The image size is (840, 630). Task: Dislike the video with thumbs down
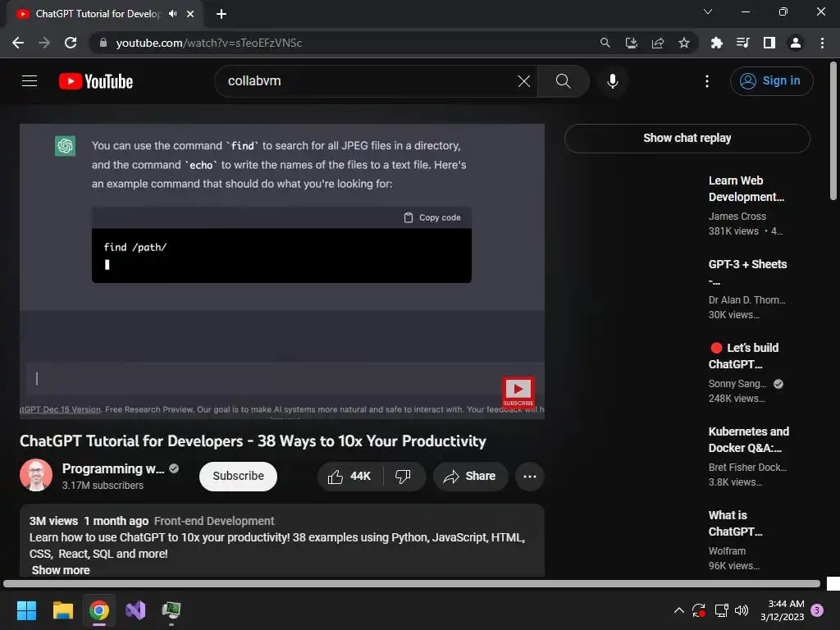(x=403, y=477)
